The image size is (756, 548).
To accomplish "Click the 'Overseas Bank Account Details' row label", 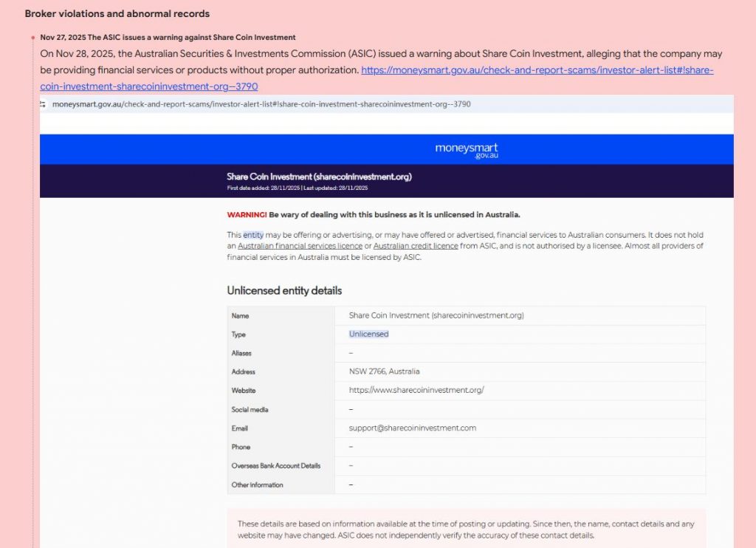I will (276, 466).
